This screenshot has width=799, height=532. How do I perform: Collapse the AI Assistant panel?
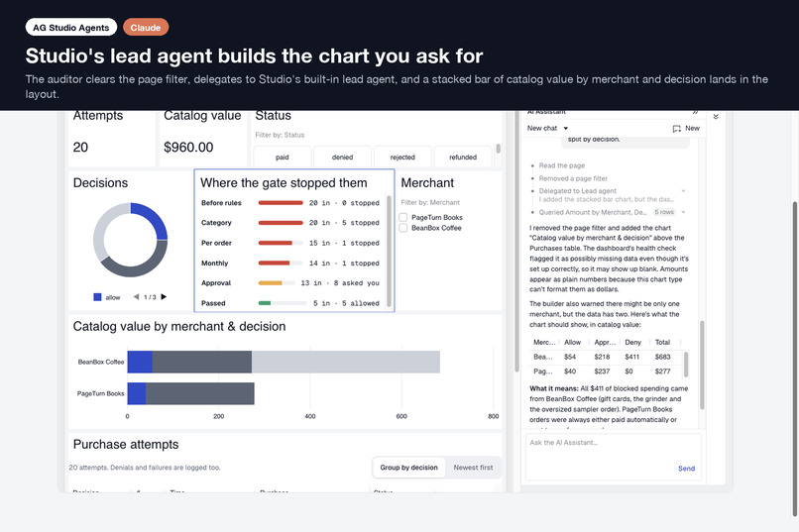click(696, 112)
